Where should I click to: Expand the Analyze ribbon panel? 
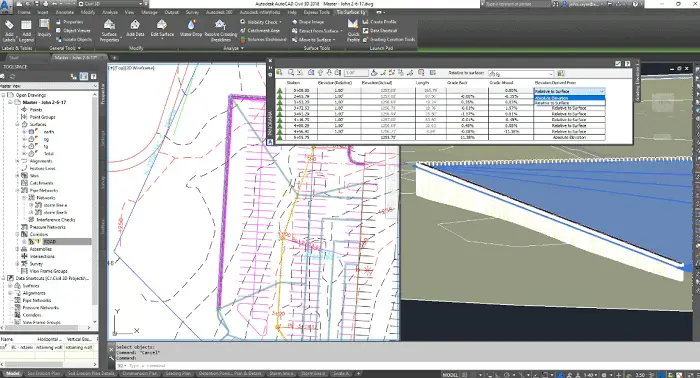[x=233, y=48]
